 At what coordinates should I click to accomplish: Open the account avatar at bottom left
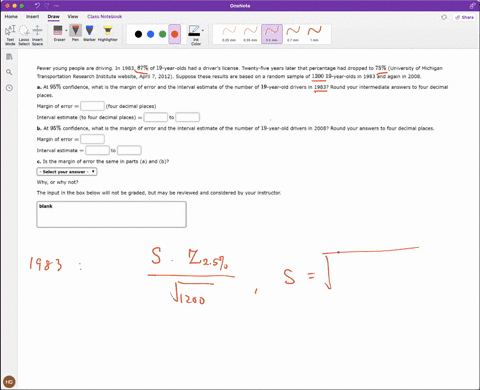pos(9,382)
